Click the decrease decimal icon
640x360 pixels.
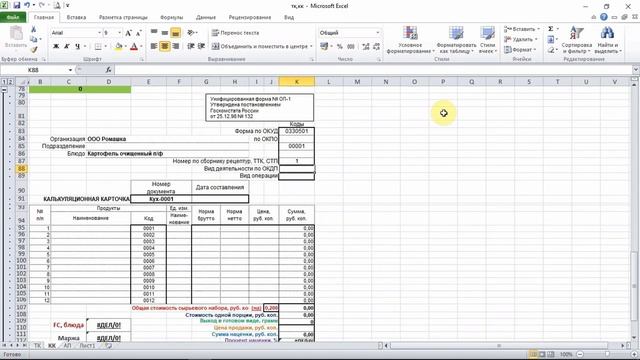click(376, 47)
